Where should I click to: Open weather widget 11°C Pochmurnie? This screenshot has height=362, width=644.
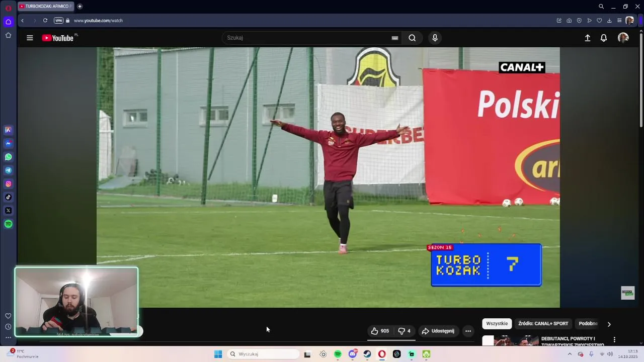pyautogui.click(x=24, y=354)
